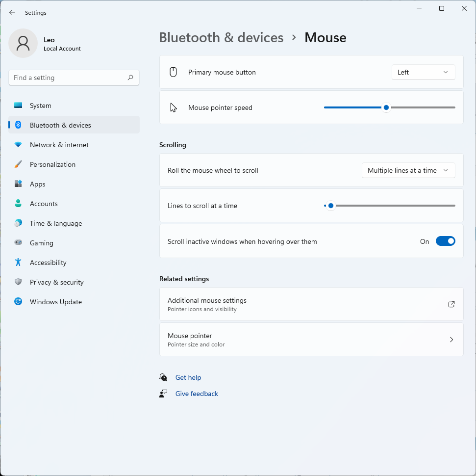Click the search magnifier icon
The image size is (476, 476).
[x=130, y=78]
